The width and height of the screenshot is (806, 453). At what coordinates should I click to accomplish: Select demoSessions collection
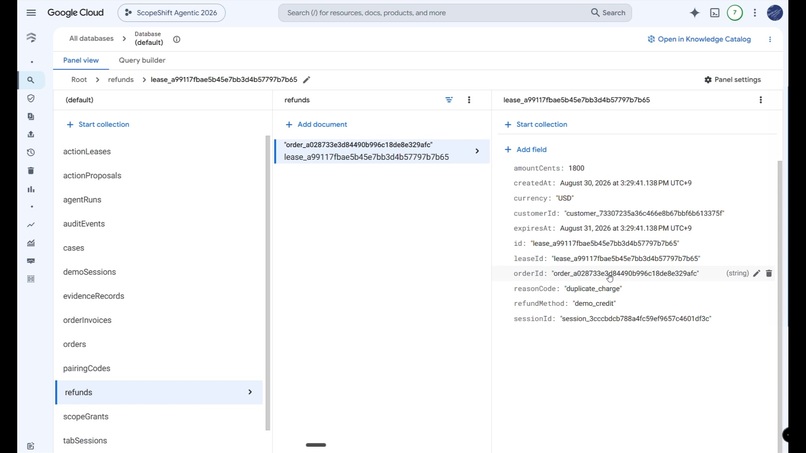89,272
